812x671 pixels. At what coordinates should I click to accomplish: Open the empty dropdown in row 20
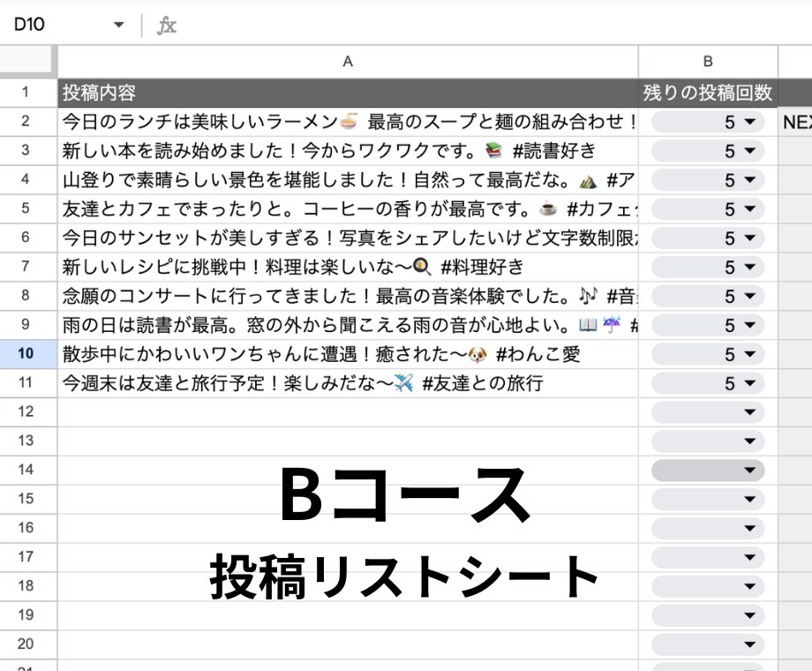tap(707, 644)
